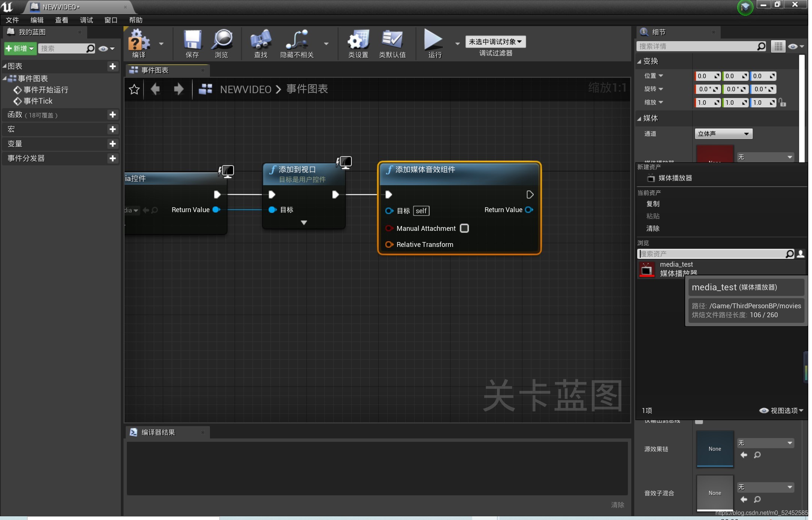Toggle view options eye in Details panel
Image resolution: width=812 pixels, height=520 pixels.
[x=796, y=46]
